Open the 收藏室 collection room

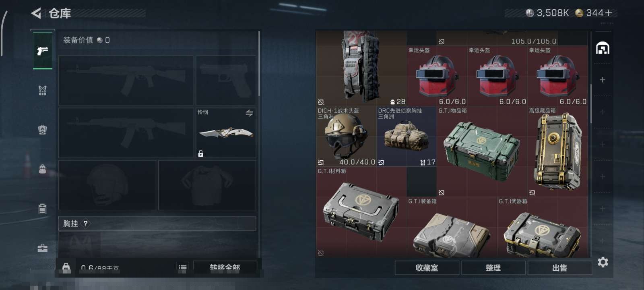click(427, 268)
